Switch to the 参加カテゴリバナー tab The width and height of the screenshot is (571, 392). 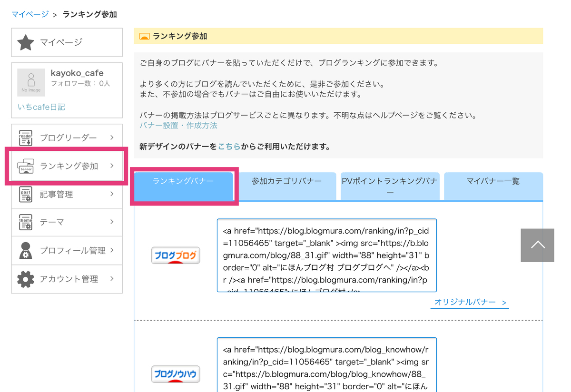[287, 186]
